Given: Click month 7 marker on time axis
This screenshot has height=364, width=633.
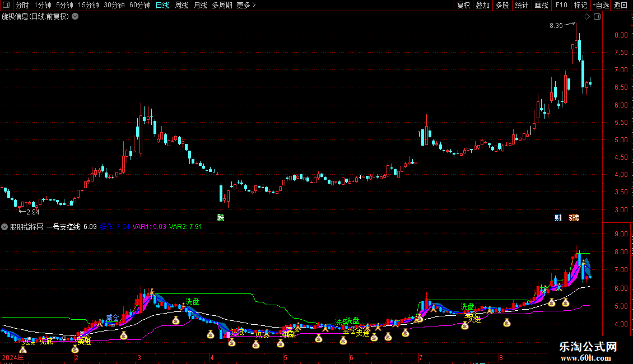Looking at the screenshot, I should pyautogui.click(x=421, y=357).
